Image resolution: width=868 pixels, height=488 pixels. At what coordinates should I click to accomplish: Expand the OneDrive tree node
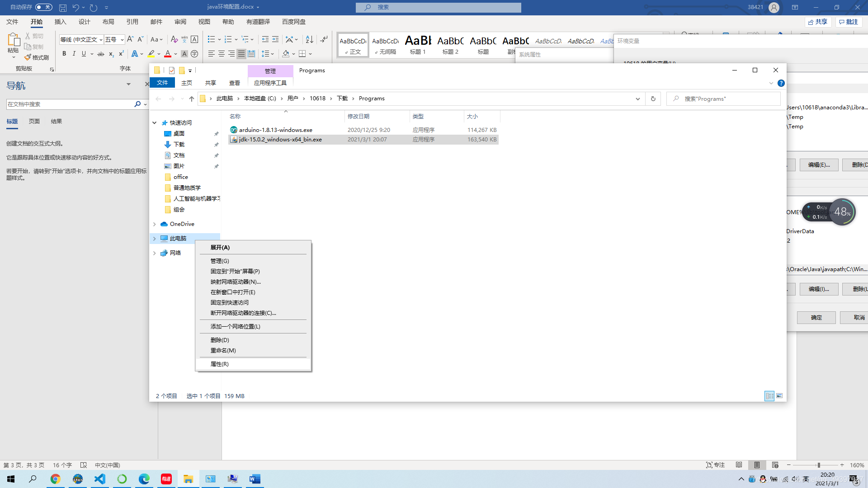[x=155, y=224]
